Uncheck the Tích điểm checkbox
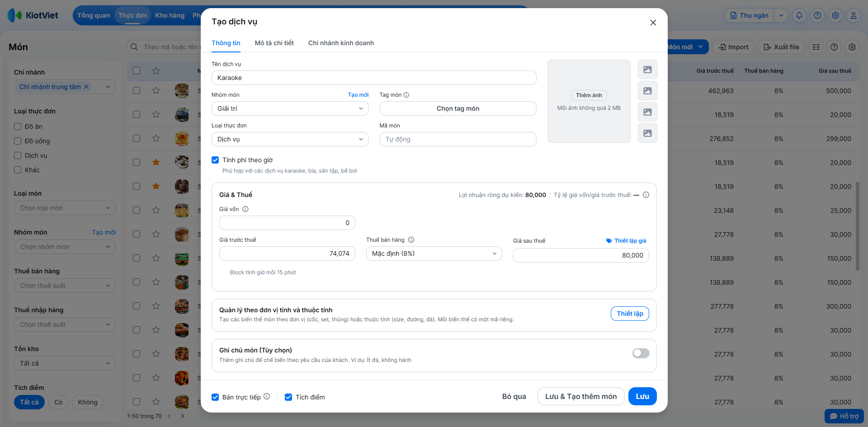 pyautogui.click(x=288, y=397)
